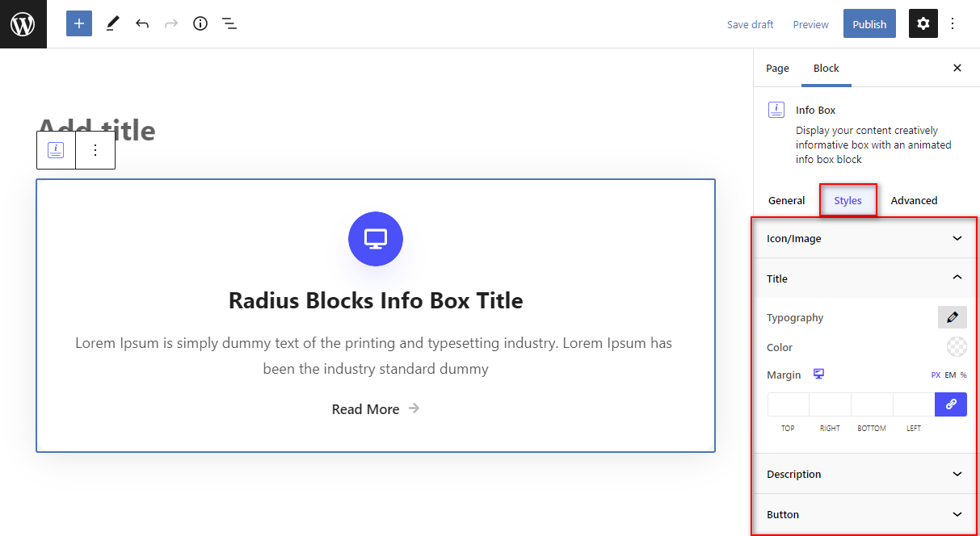Toggle the linked margin values button
Viewport: 980px width, 536px height.
[x=951, y=404]
